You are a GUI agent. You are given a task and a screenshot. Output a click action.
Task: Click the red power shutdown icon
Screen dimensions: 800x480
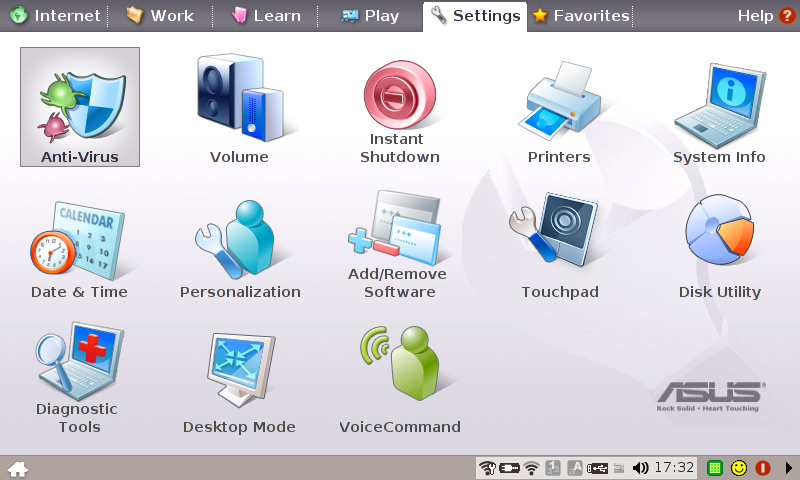763,468
